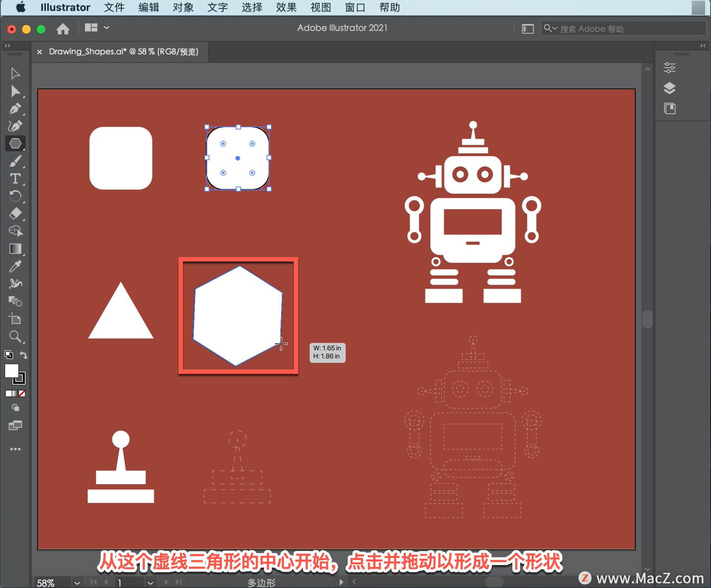711x588 pixels.
Task: Open the 编辑 menu
Action: coord(148,7)
